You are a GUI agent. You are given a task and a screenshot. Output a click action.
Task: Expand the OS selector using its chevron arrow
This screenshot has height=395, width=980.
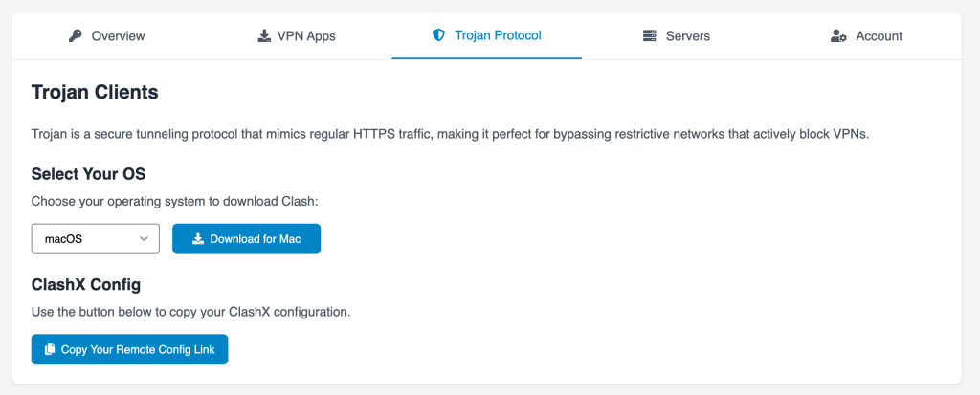[145, 239]
